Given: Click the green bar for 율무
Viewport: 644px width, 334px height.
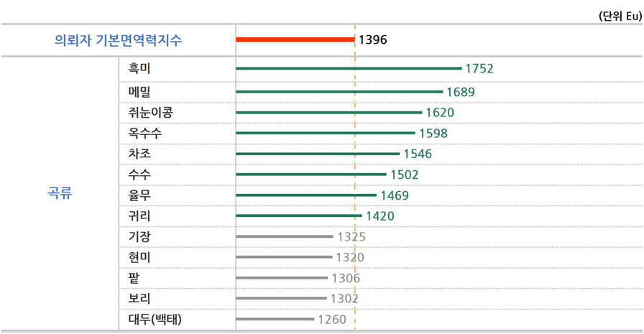Looking at the screenshot, I should (306, 195).
